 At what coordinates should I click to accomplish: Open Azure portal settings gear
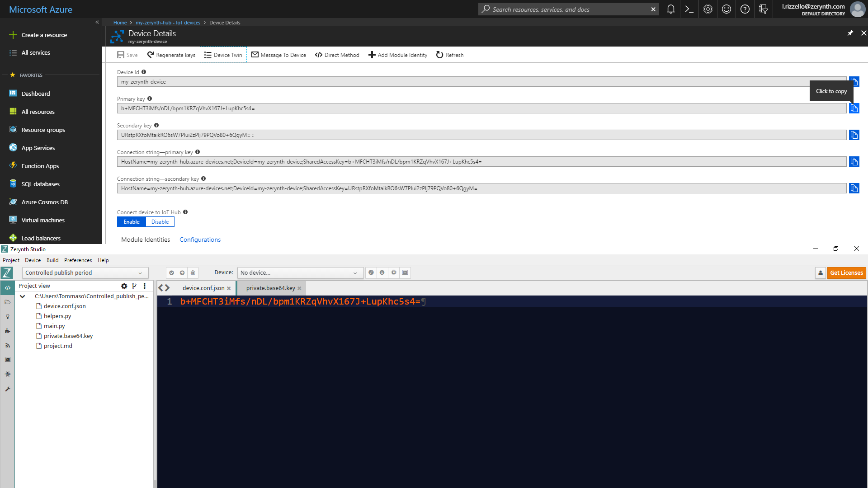(x=708, y=9)
